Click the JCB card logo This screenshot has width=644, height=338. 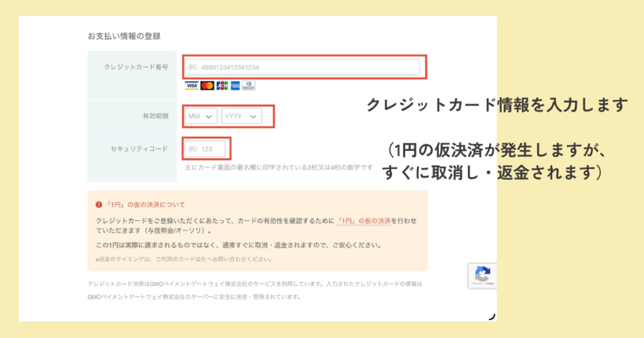221,85
